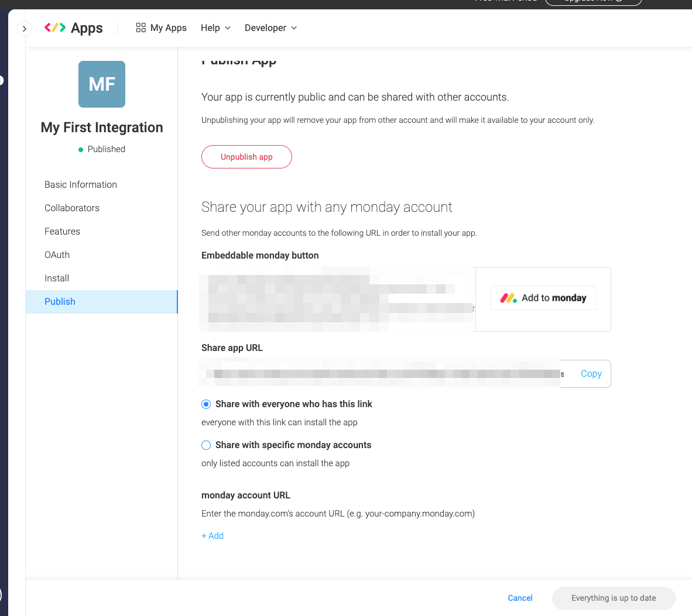Add a monday account URL
The width and height of the screenshot is (692, 616).
(213, 536)
